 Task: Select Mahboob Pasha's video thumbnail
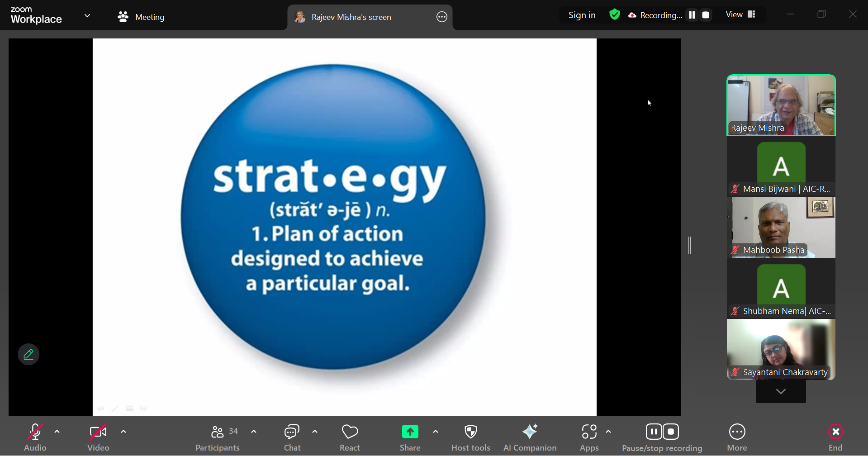pos(781,227)
